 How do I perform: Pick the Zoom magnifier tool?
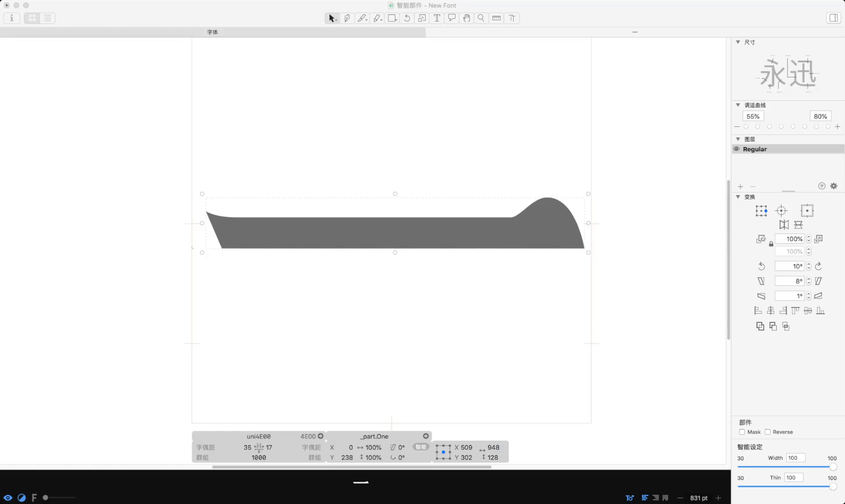coord(481,18)
